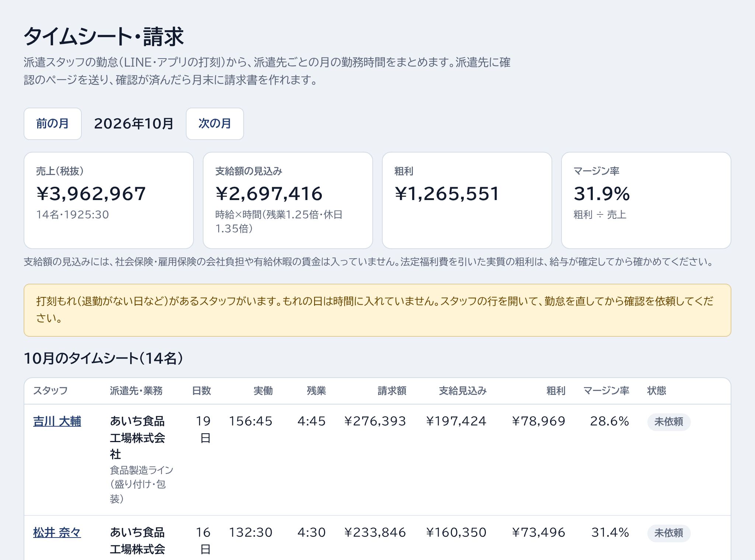The height and width of the screenshot is (560, 755).
Task: Click the 状態 column header
Action: (657, 391)
